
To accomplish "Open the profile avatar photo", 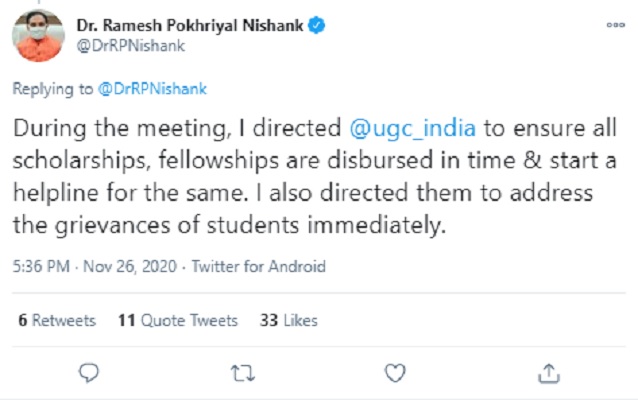I will (38, 37).
